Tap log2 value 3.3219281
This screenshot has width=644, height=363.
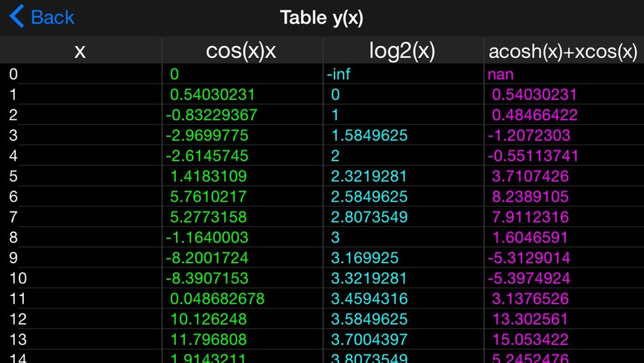pyautogui.click(x=369, y=279)
